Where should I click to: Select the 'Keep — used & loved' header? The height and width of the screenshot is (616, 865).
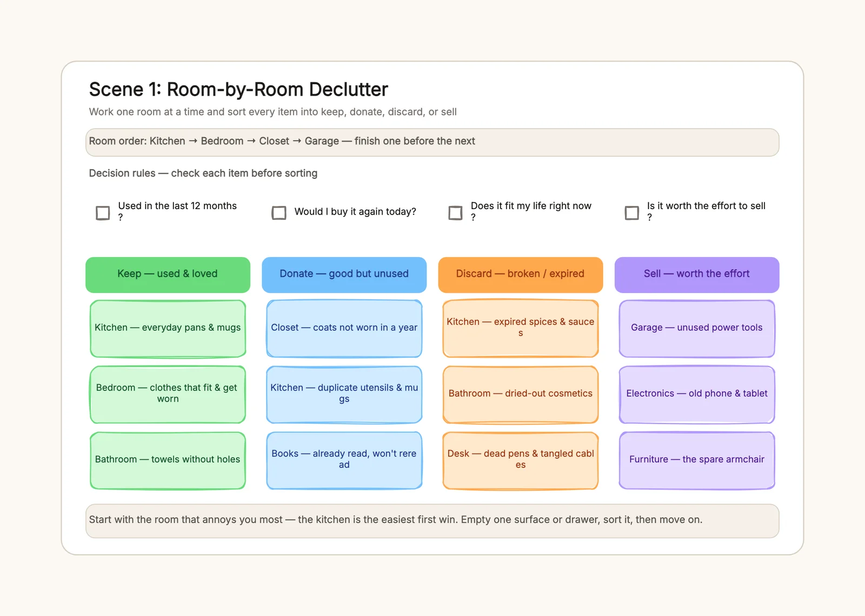tap(168, 274)
